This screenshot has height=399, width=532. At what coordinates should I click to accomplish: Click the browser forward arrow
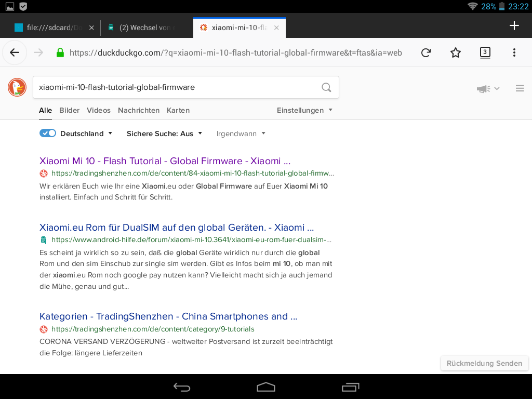(38, 52)
